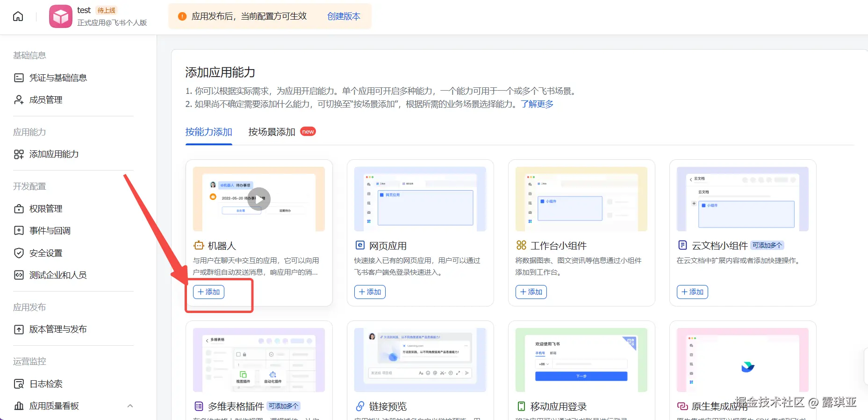Click 创建版本 link
This screenshot has height=420, width=868.
344,16
